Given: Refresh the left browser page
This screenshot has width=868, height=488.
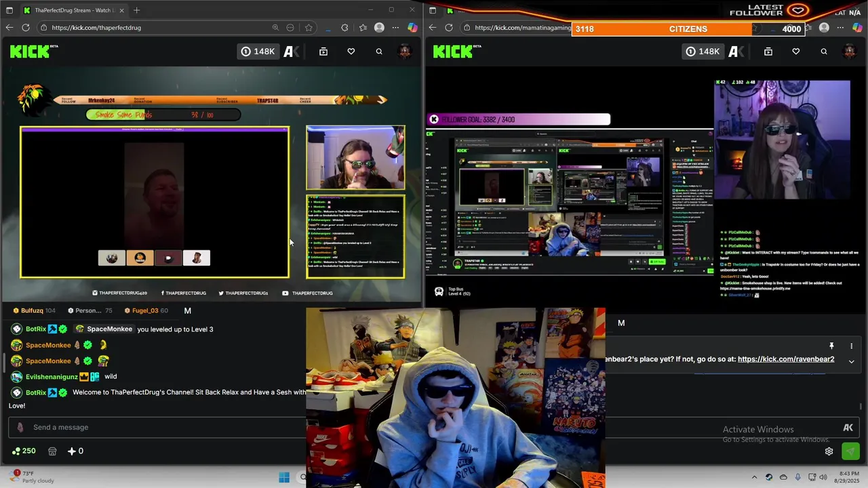Looking at the screenshot, I should [x=26, y=28].
